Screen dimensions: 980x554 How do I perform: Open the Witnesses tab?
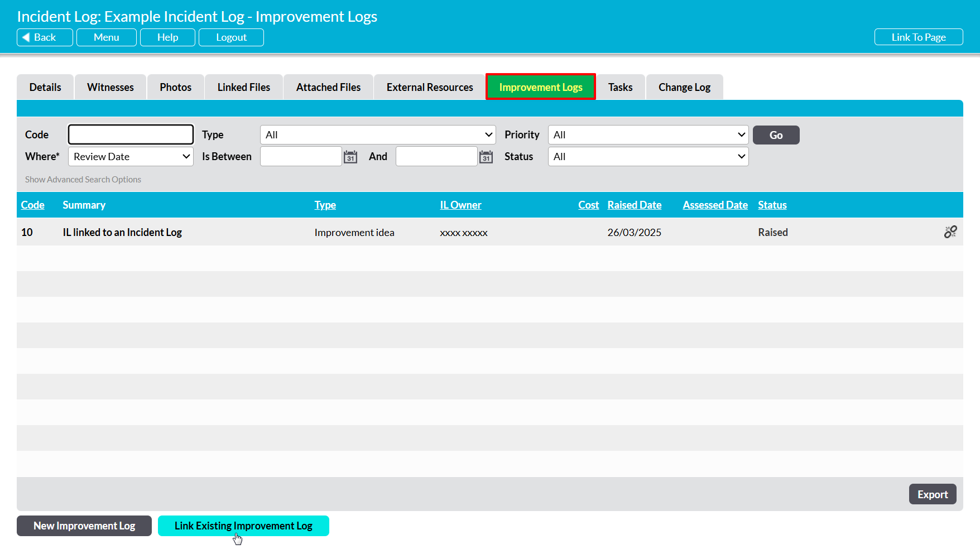click(111, 87)
